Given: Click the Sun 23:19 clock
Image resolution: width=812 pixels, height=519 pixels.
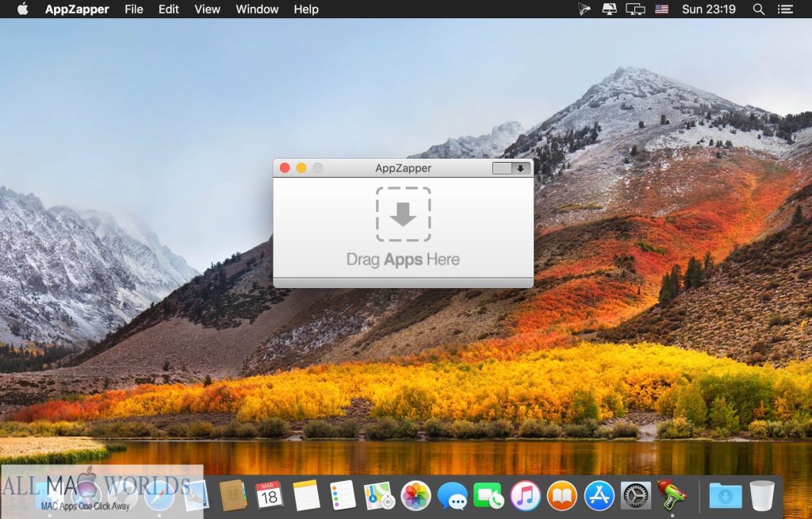Looking at the screenshot, I should tap(708, 9).
